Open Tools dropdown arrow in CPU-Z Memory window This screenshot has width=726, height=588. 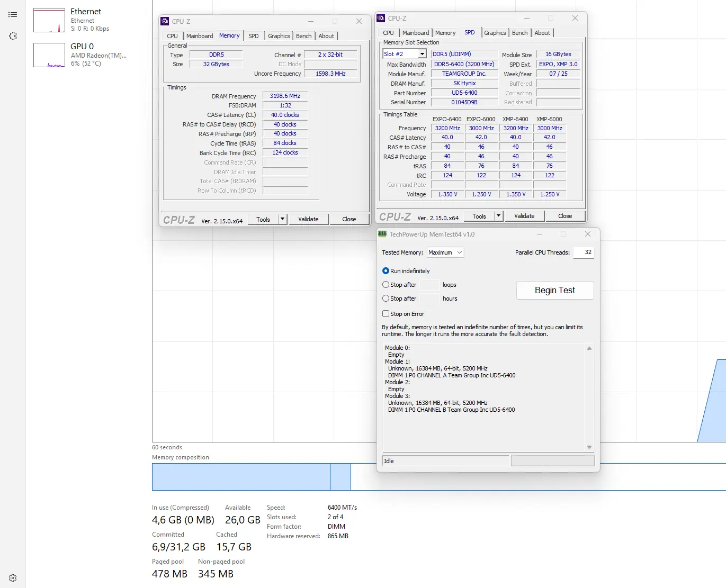pos(283,219)
